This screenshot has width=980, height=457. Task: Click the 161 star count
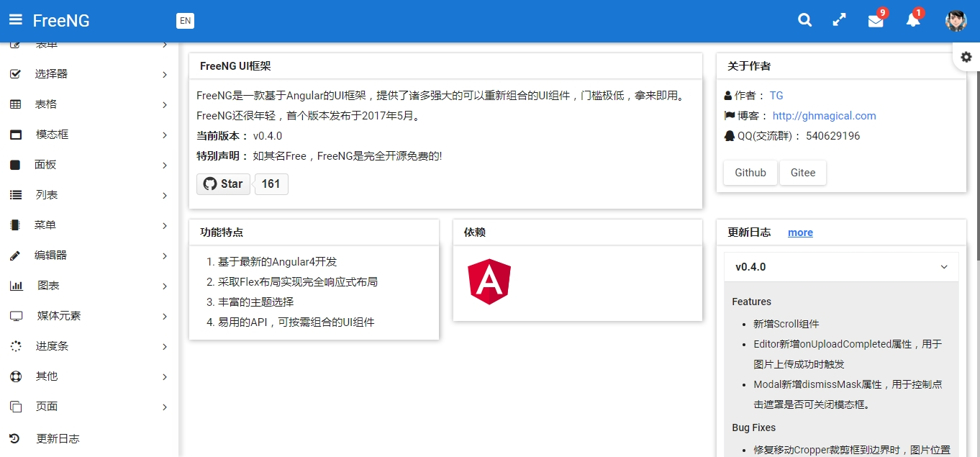click(x=271, y=184)
